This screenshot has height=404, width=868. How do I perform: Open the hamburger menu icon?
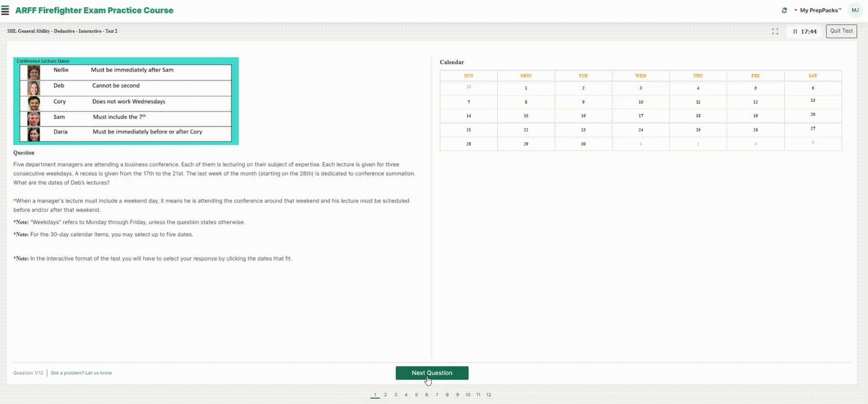(x=5, y=10)
